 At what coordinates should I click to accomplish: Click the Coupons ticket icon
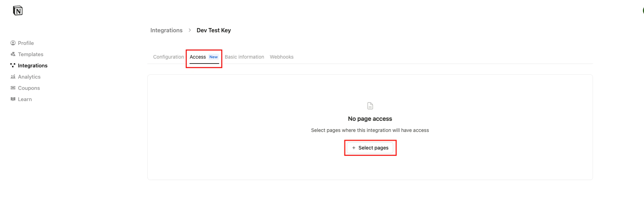point(13,88)
